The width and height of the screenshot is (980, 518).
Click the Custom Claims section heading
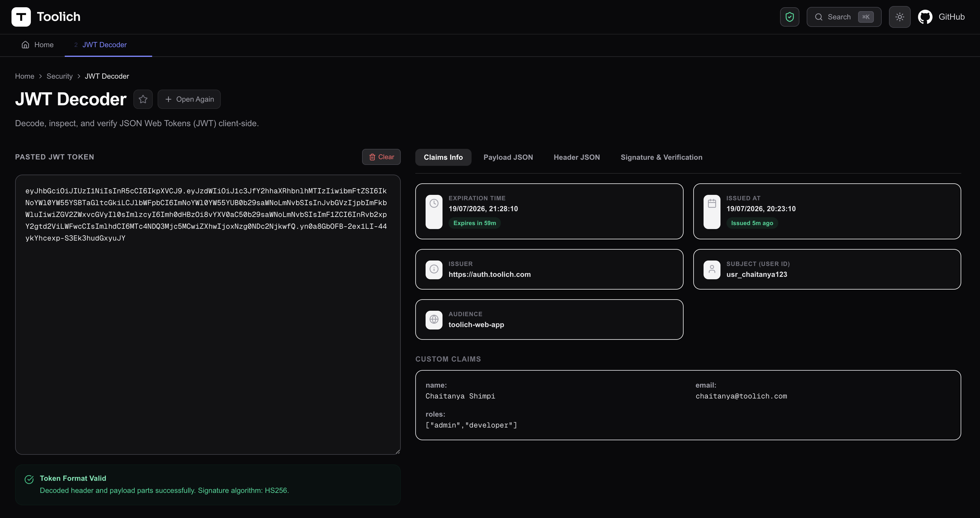coord(448,359)
